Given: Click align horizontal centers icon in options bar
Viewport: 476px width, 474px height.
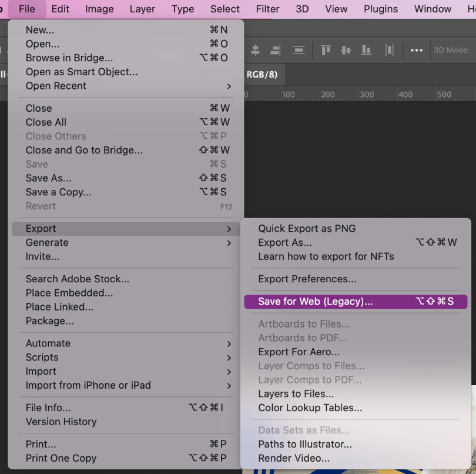Looking at the screenshot, I should (x=255, y=50).
